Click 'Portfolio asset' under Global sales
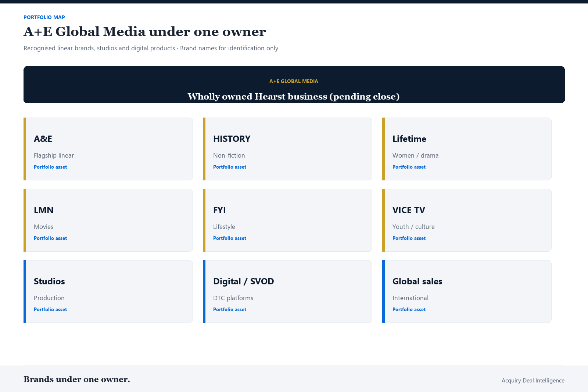588x392 pixels. coord(409,309)
